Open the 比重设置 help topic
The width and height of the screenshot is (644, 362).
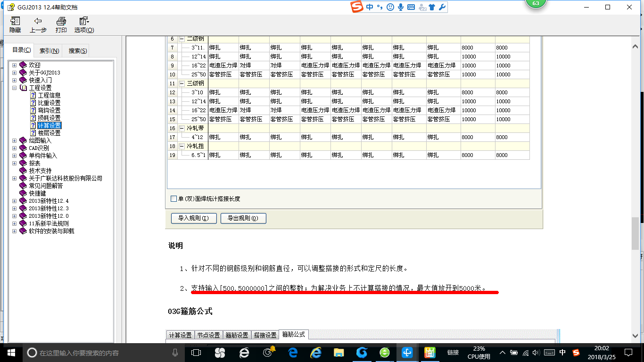coord(49,103)
